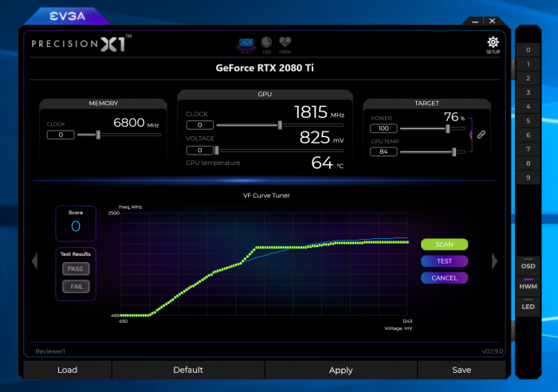The image size is (558, 392).
Task: Focus the GPU clock offset field
Action: pos(199,125)
